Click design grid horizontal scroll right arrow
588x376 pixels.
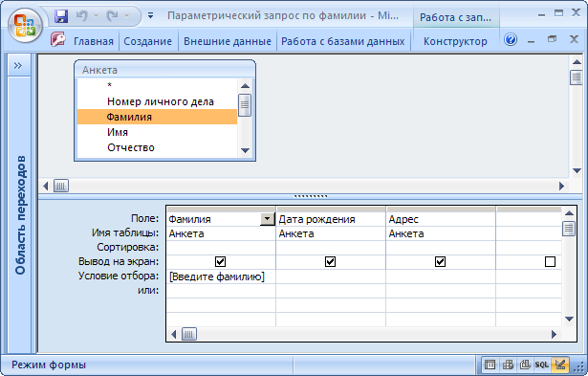[x=554, y=334]
